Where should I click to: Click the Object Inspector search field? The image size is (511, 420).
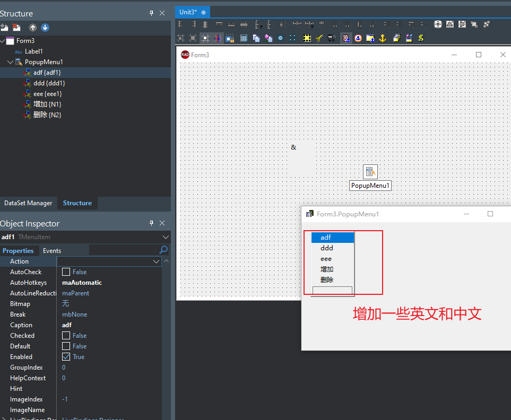click(124, 250)
